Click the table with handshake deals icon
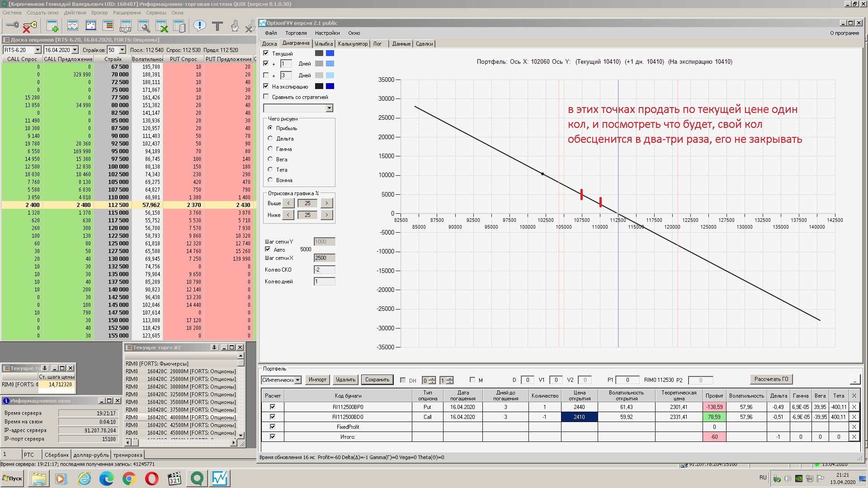868x488 pixels. point(126,27)
